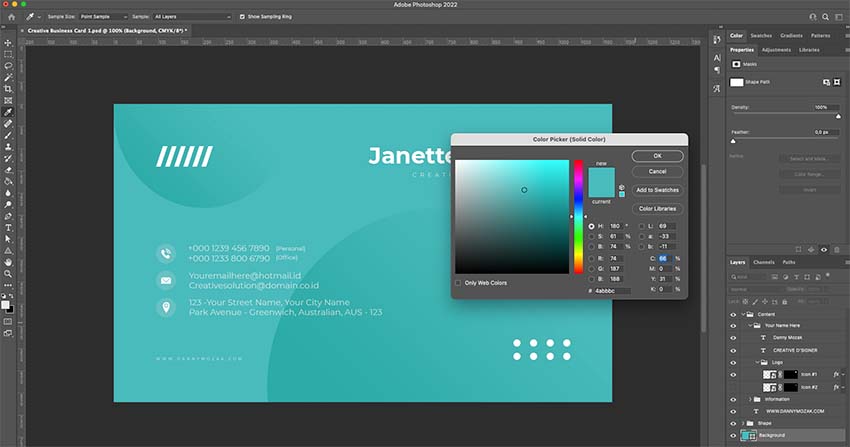Click the new color preview swatch

click(x=602, y=175)
